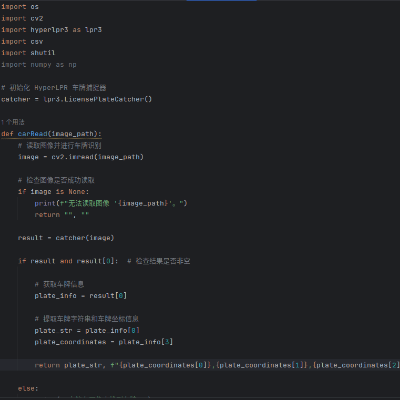The width and height of the screenshot is (400, 400).
Task: Click the "result = catcher(image)" line
Action: [x=66, y=238]
